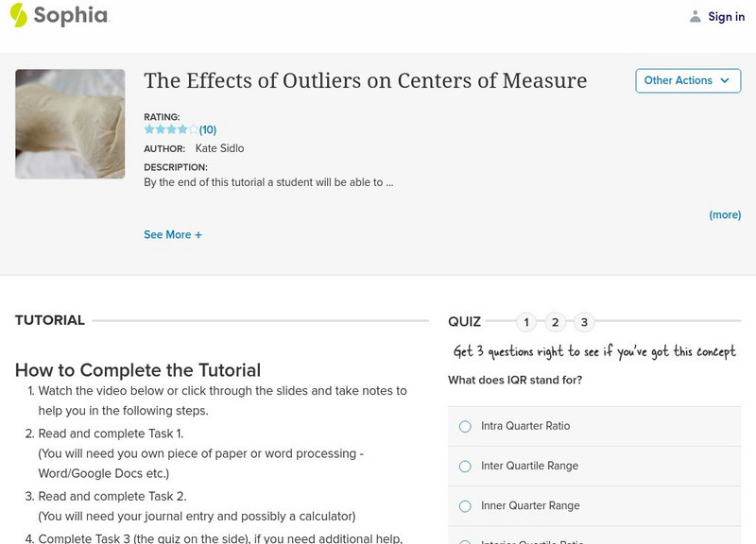Click the Sophia wordmark text
The height and width of the screenshot is (544, 756).
(71, 15)
